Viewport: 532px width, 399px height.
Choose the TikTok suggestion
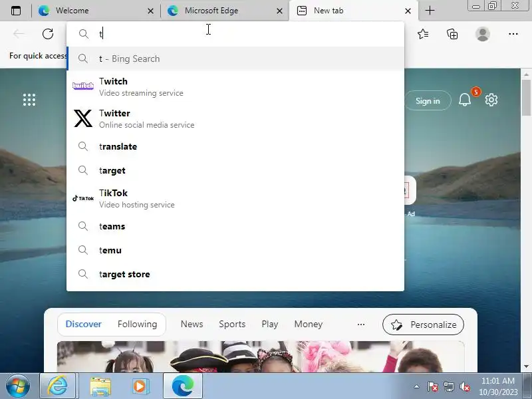click(235, 198)
